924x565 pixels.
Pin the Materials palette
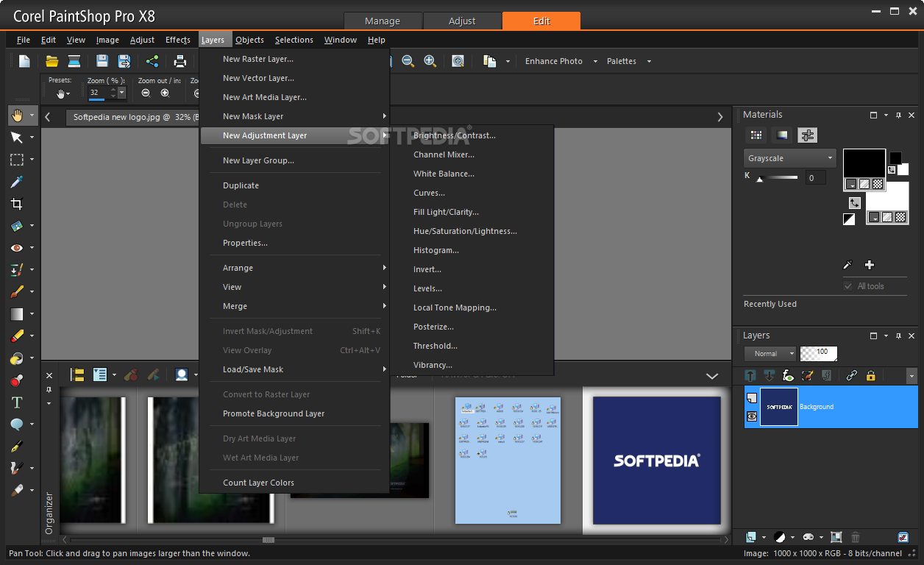click(x=898, y=116)
